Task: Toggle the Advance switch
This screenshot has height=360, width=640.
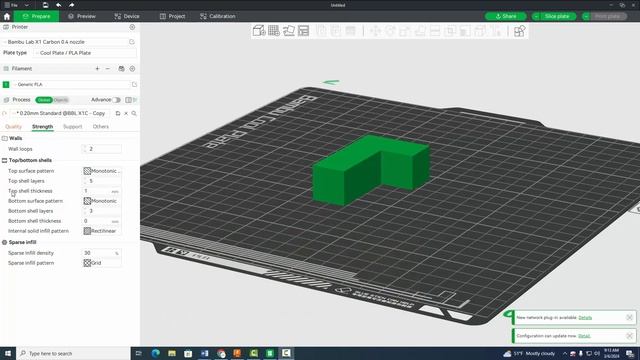Action: (x=117, y=100)
